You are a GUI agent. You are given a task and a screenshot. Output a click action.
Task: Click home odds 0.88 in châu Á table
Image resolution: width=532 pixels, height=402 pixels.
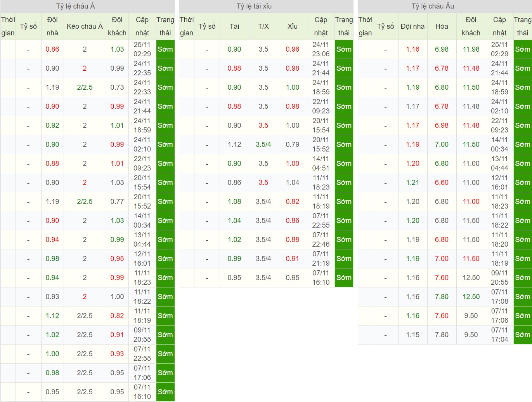pos(52,164)
